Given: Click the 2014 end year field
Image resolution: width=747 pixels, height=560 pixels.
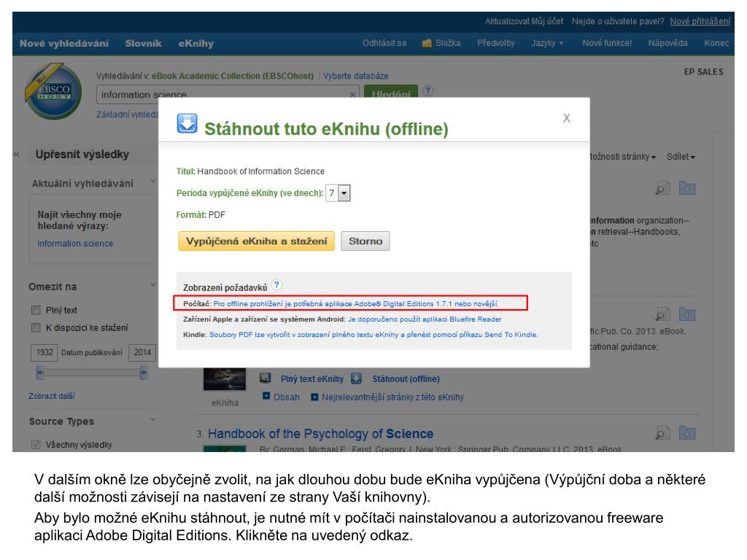Looking at the screenshot, I should tap(142, 352).
